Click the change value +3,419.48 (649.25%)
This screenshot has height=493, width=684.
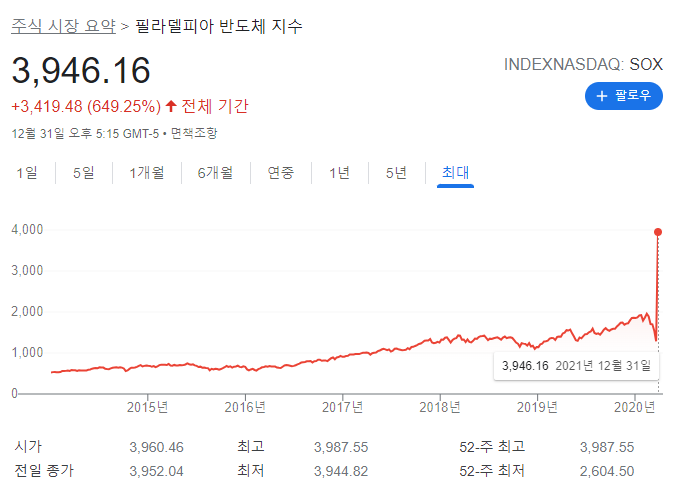click(x=86, y=106)
